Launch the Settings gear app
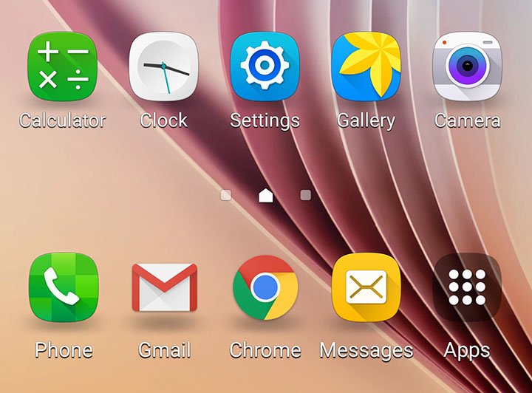Screen dimensions: 532x393 click(x=265, y=66)
